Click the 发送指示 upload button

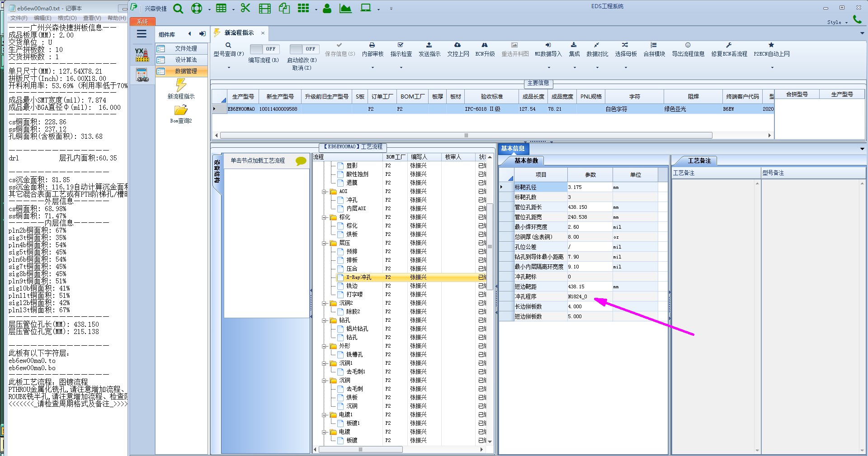(x=429, y=49)
